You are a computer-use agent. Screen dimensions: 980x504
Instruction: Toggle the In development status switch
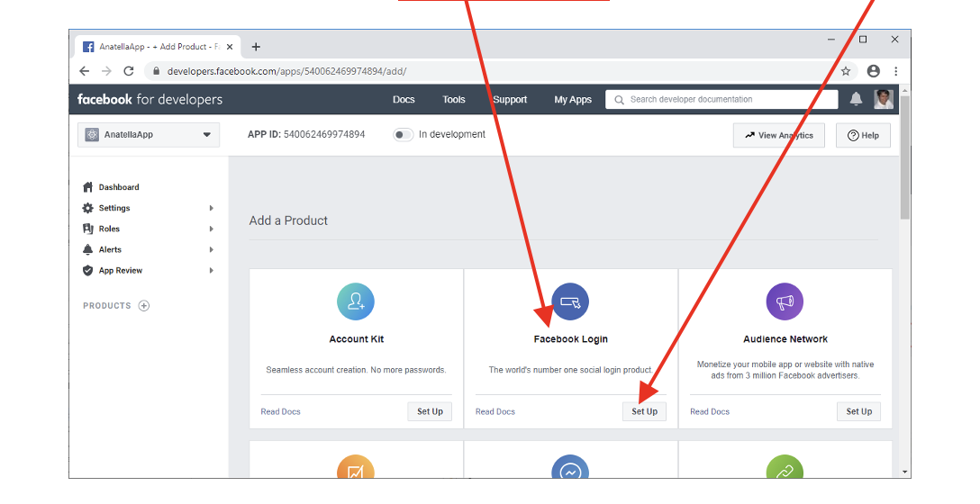click(403, 135)
